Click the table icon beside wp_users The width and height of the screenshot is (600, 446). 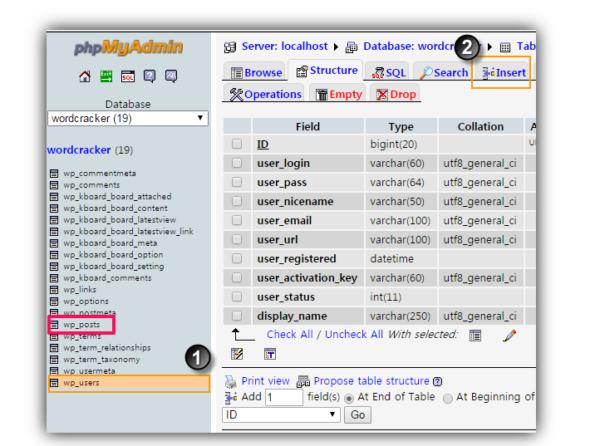[x=54, y=383]
